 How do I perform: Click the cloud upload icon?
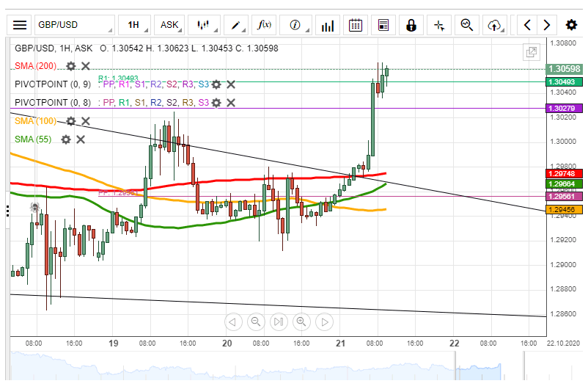coord(495,25)
